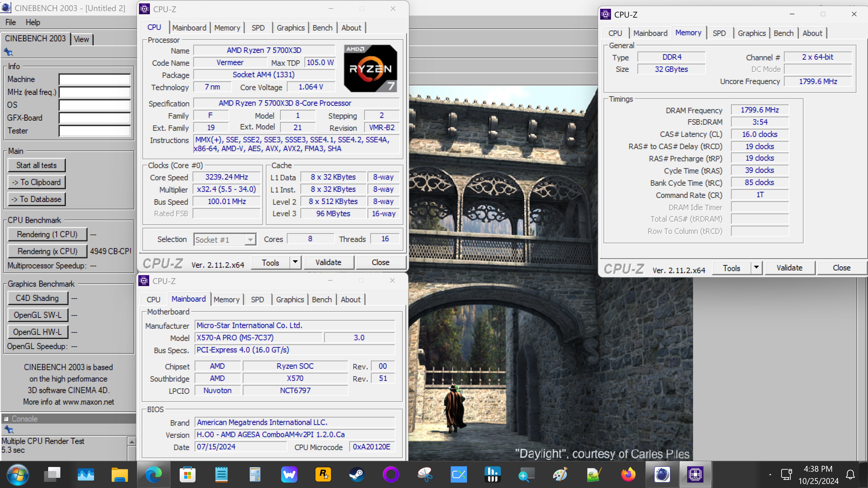Screen dimensions: 868x488
Task: Launch Rockstar Games Launcher icon
Action: 323,474
